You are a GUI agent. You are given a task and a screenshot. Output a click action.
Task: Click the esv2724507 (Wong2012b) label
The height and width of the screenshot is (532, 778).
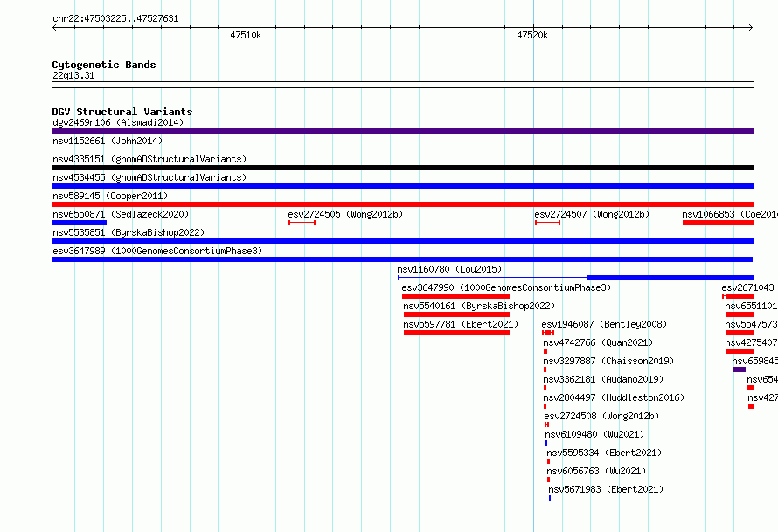(592, 214)
